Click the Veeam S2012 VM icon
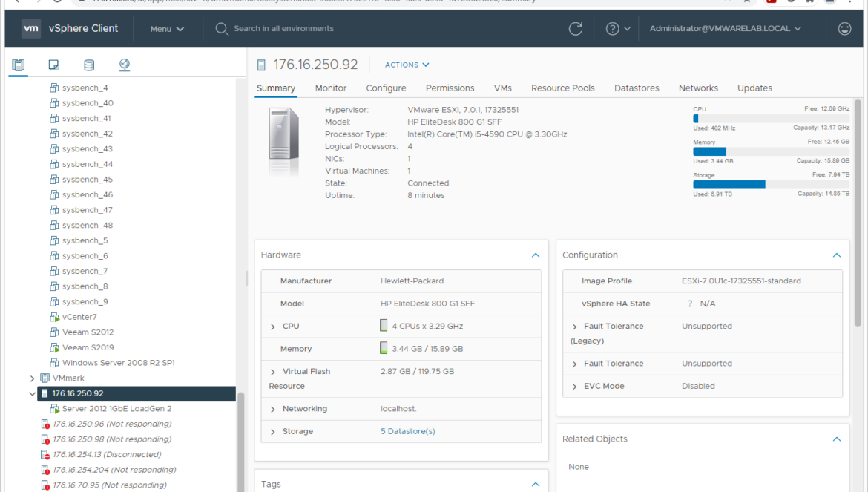The width and height of the screenshot is (868, 492). [x=53, y=332]
